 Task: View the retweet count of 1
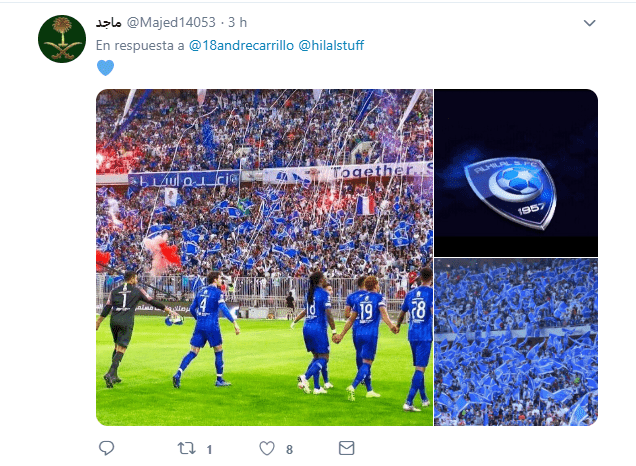(209, 449)
